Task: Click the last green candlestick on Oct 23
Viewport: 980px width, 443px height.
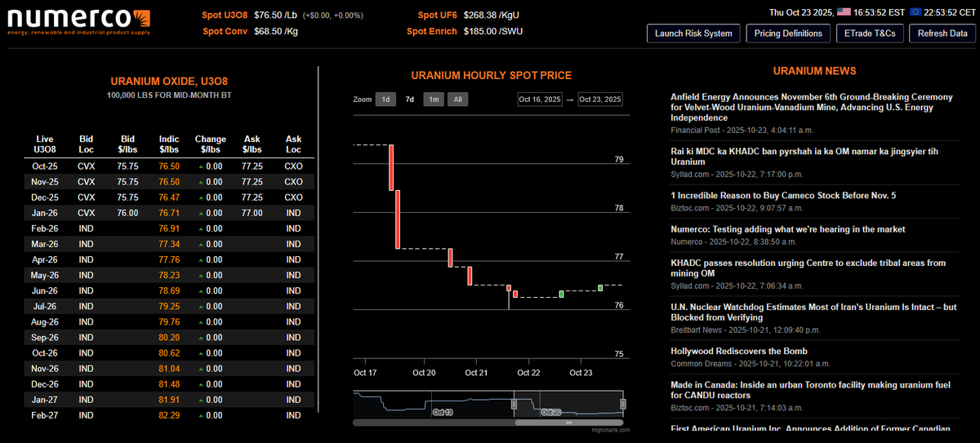Action: (x=600, y=287)
